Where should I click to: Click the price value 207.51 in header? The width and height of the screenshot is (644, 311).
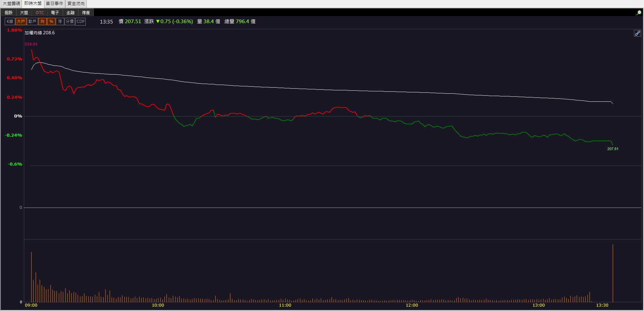133,21
